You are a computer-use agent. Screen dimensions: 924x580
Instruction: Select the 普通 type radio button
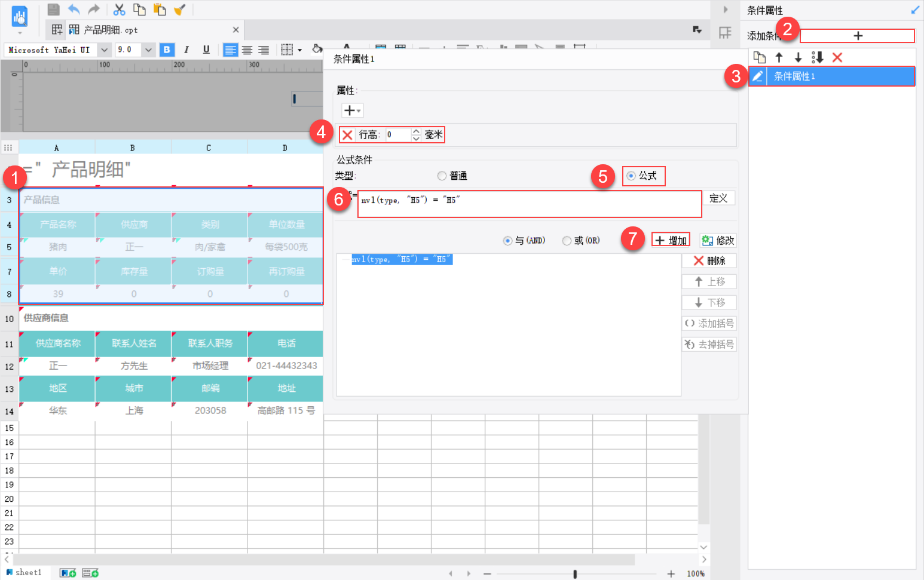pyautogui.click(x=442, y=176)
